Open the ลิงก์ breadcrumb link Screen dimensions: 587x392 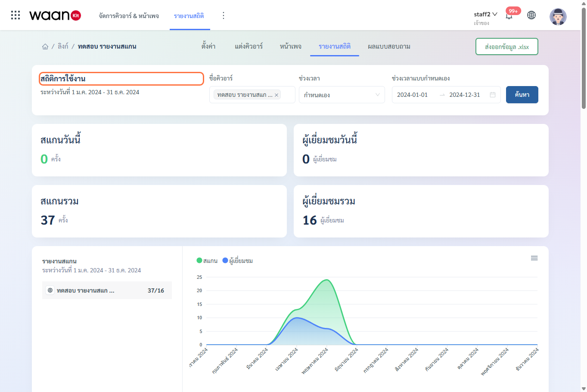coord(63,46)
